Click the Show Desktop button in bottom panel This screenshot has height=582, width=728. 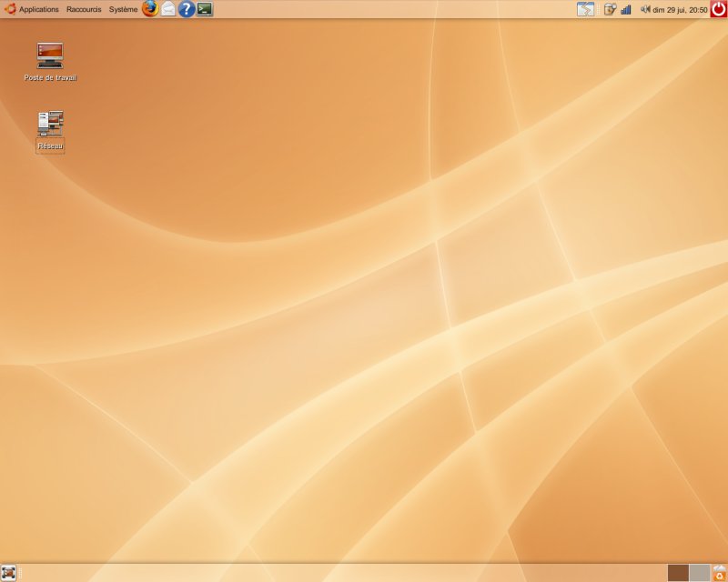pyautogui.click(x=8, y=573)
